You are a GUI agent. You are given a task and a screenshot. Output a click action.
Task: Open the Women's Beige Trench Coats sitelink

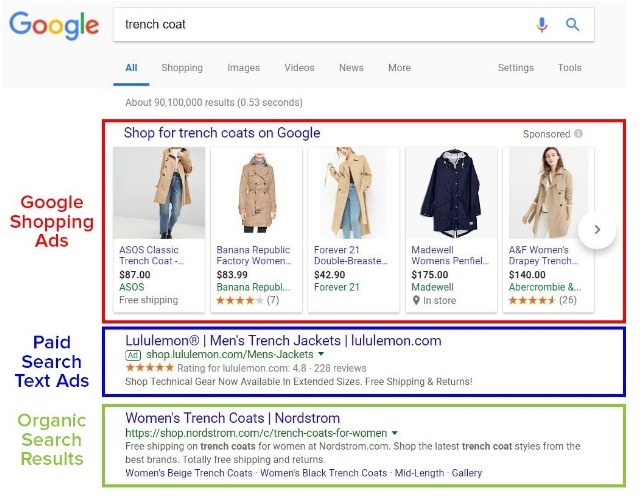189,473
